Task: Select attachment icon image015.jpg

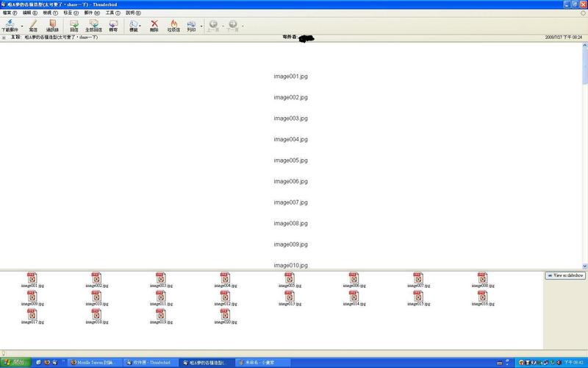Action: click(418, 296)
